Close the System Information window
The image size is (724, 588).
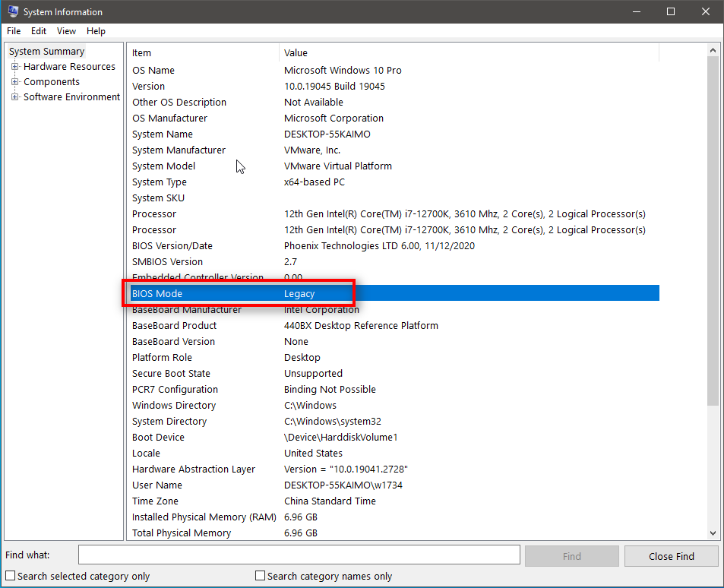[x=706, y=11]
